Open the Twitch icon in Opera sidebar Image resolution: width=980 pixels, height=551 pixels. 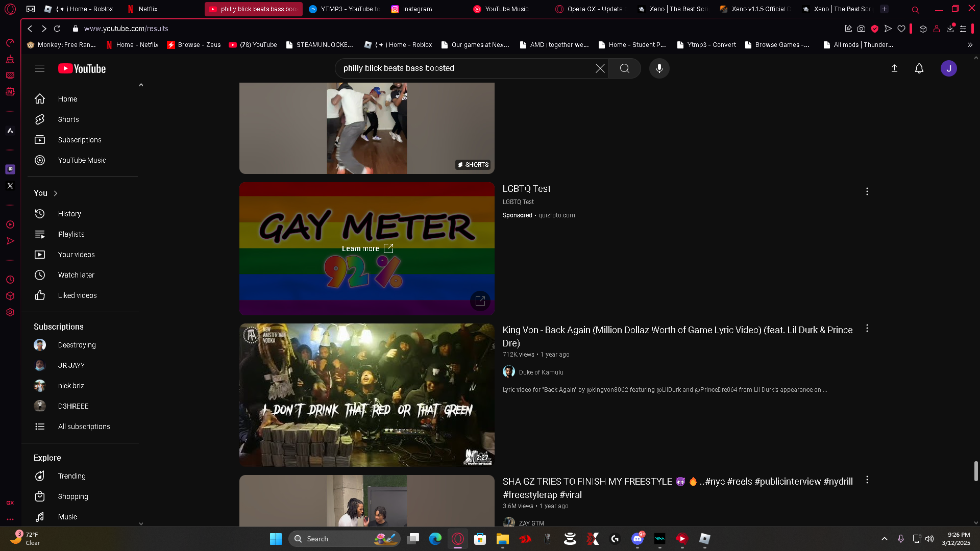point(10,169)
